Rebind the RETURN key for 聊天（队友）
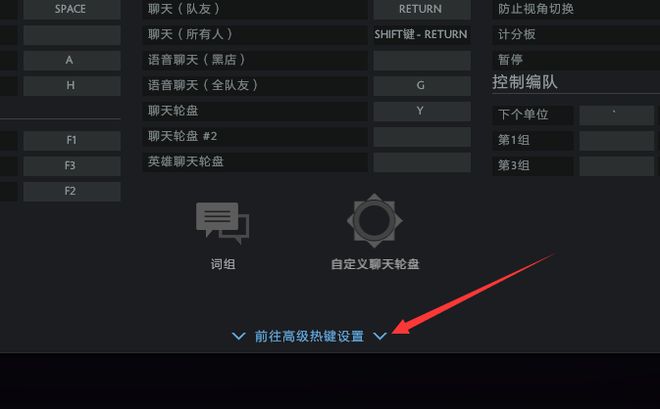 click(x=422, y=9)
